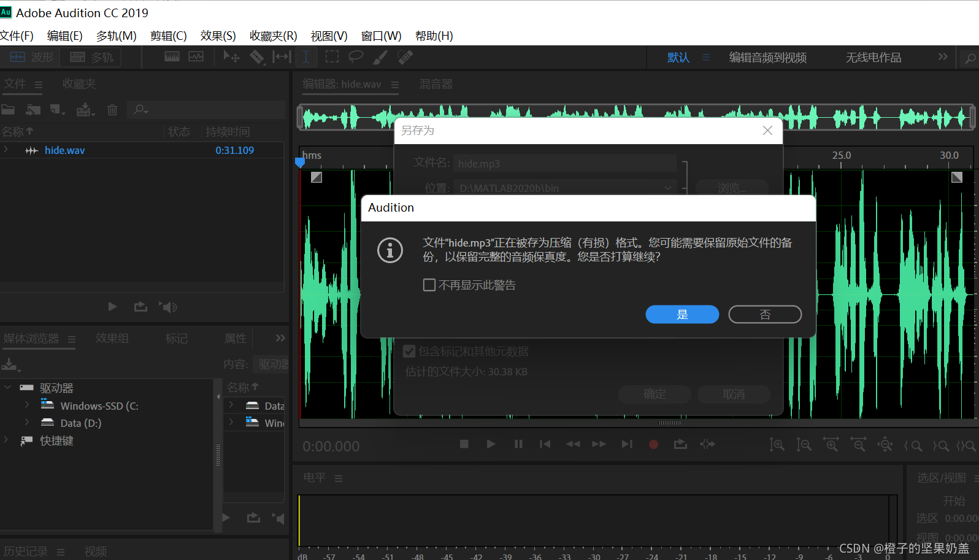Toggle loop playback icon in transport
The width and height of the screenshot is (979, 560).
coord(680,444)
